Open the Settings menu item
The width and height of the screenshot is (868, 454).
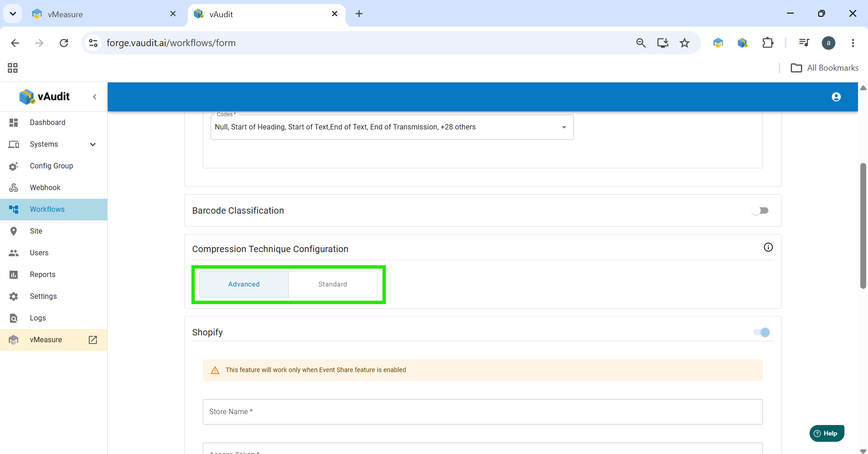click(x=53, y=296)
